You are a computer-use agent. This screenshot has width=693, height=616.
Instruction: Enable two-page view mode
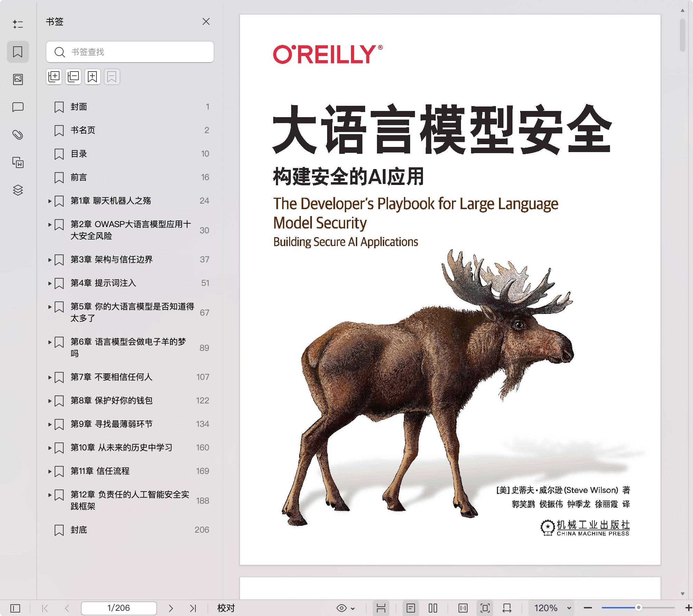click(433, 608)
